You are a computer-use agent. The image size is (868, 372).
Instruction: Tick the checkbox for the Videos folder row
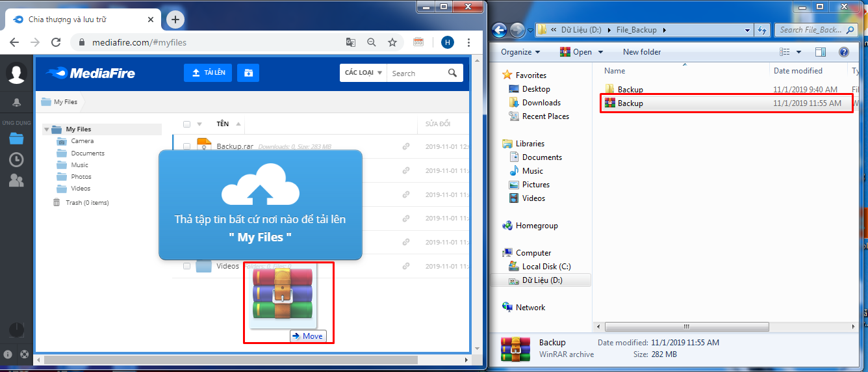[x=187, y=266]
